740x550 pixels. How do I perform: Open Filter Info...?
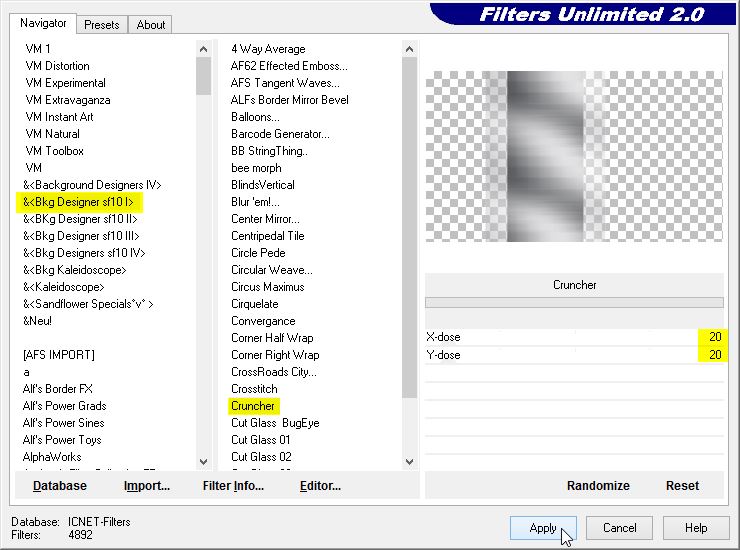point(233,486)
